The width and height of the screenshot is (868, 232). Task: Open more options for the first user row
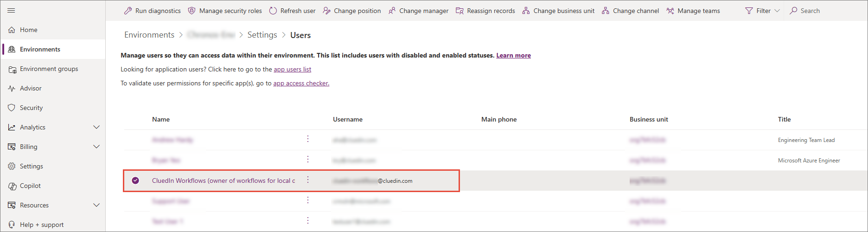point(308,139)
